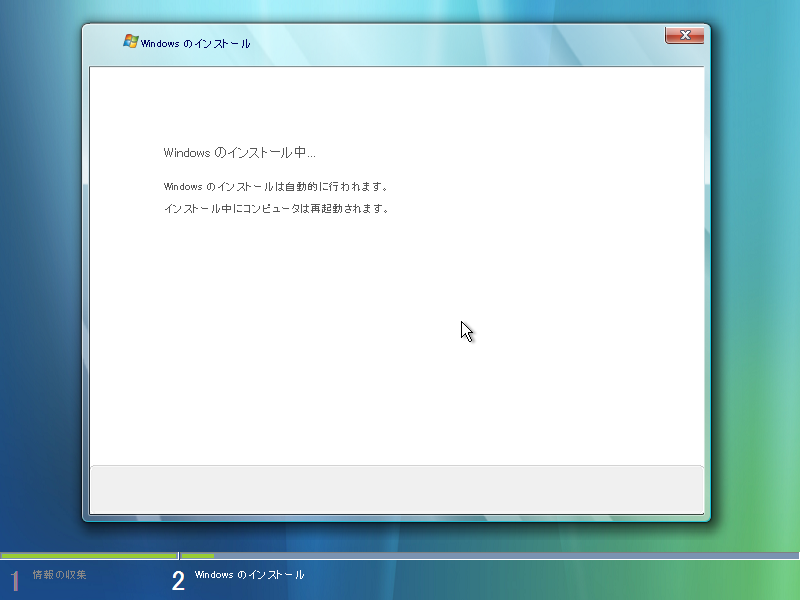This screenshot has height=600, width=800.
Task: Click the line 'インストール中にコンピュータは再起動されます。'
Action: [x=276, y=209]
